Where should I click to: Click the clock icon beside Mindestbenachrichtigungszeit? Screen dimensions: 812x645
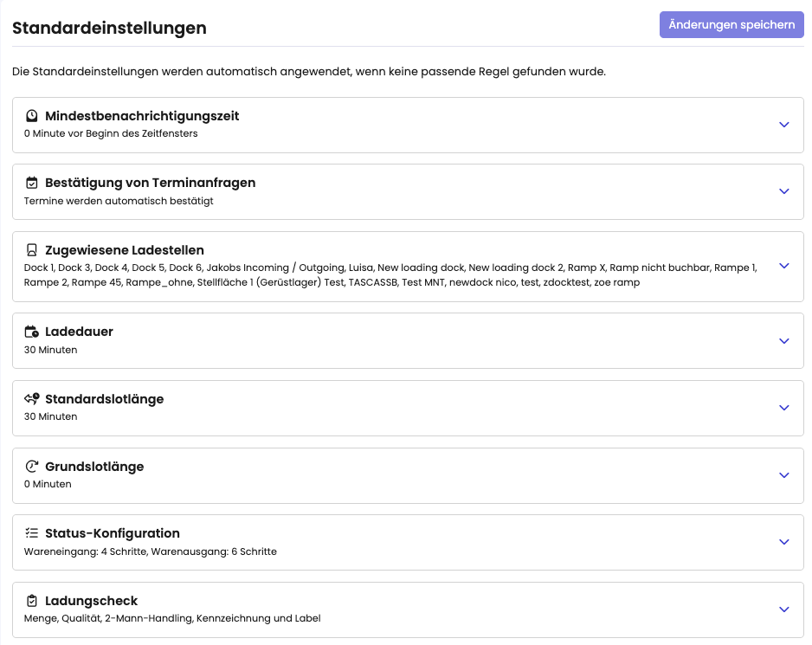[x=32, y=116]
